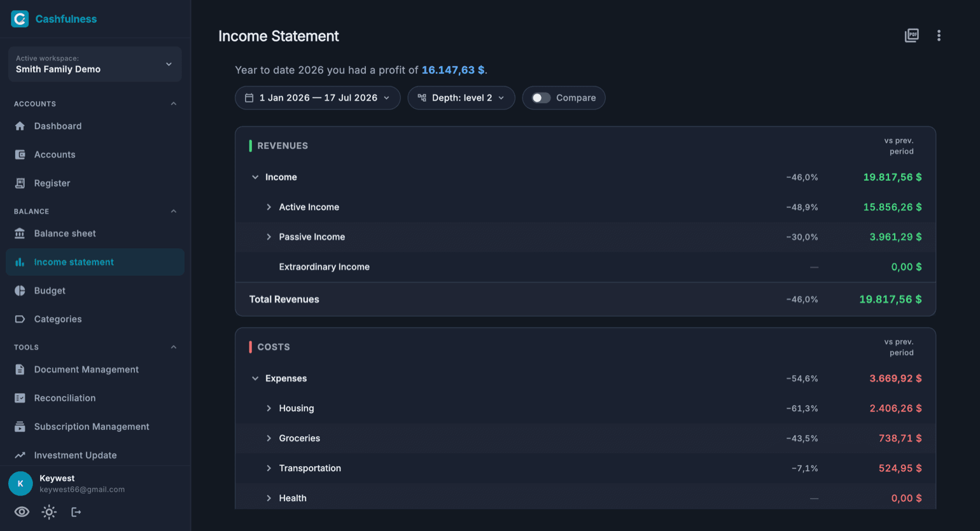This screenshot has width=980, height=531.
Task: Go to Dashboard in the sidebar
Action: 95,126
